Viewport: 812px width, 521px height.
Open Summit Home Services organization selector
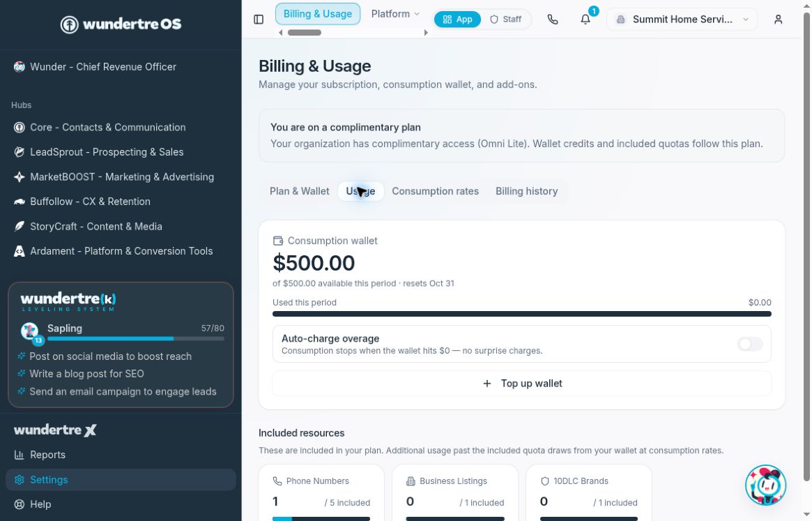click(682, 20)
